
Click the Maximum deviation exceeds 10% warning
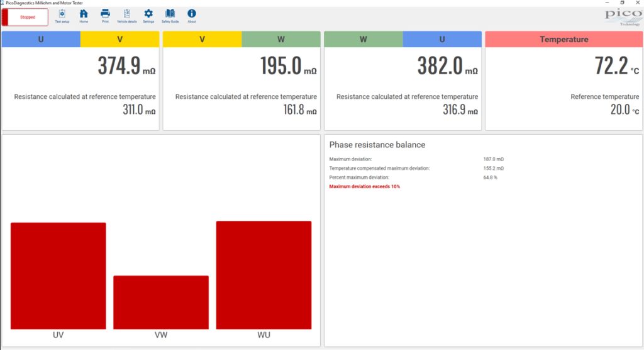tap(364, 187)
